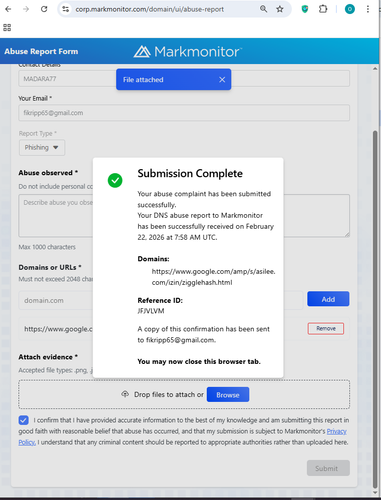Click the Domains label in the dialog
Viewport: 381px width, 500px height.
click(x=153, y=259)
